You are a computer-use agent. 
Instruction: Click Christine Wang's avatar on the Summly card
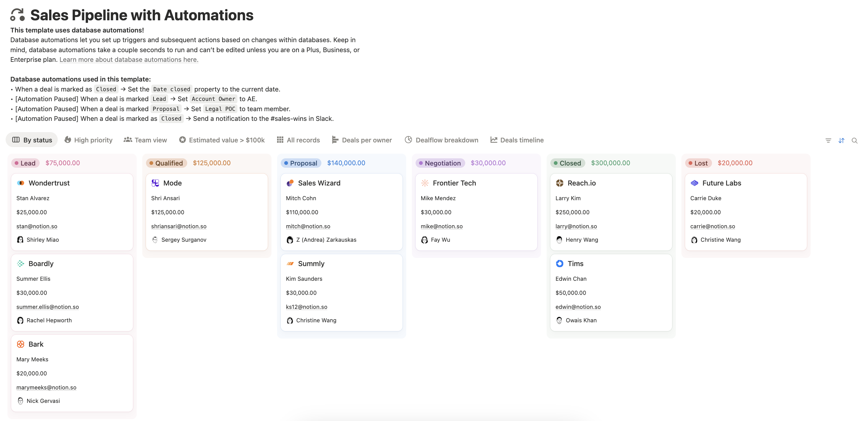click(x=290, y=320)
